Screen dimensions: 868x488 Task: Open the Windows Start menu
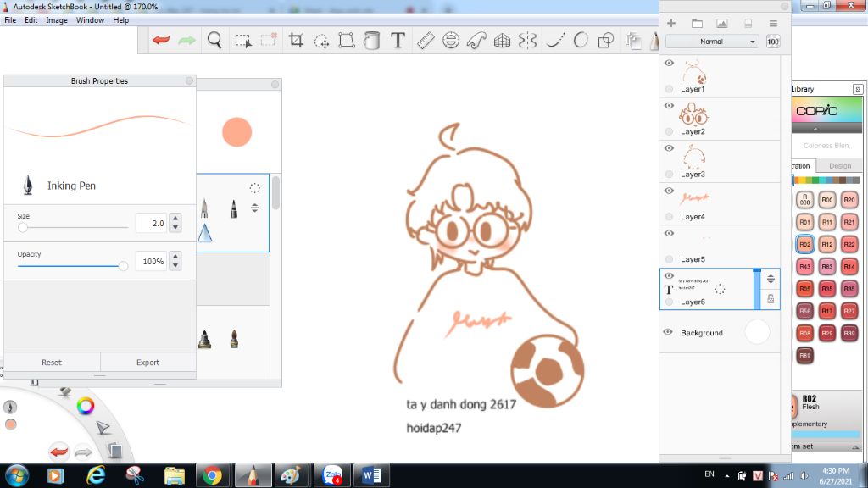tap(16, 475)
